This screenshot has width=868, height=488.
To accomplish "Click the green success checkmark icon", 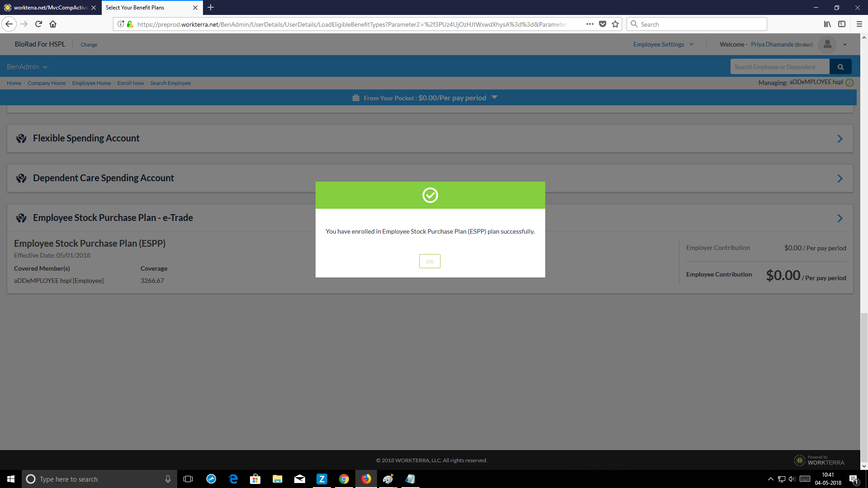I will (x=430, y=195).
